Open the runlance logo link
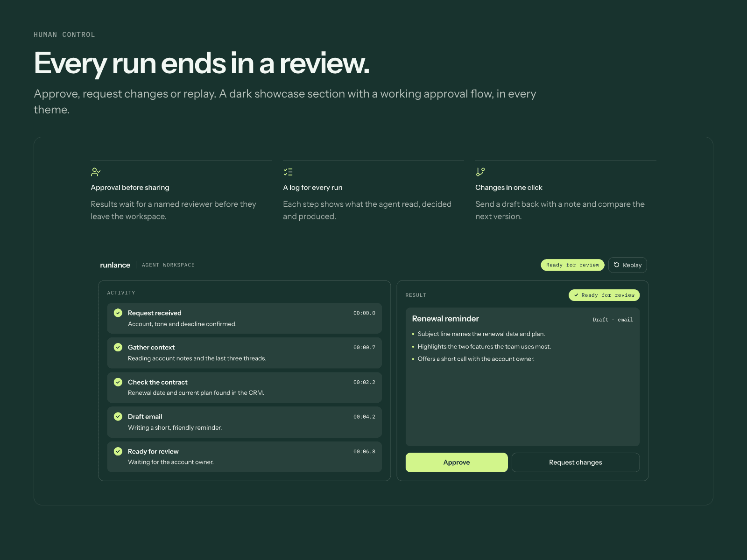Image resolution: width=747 pixels, height=560 pixels. (115, 265)
